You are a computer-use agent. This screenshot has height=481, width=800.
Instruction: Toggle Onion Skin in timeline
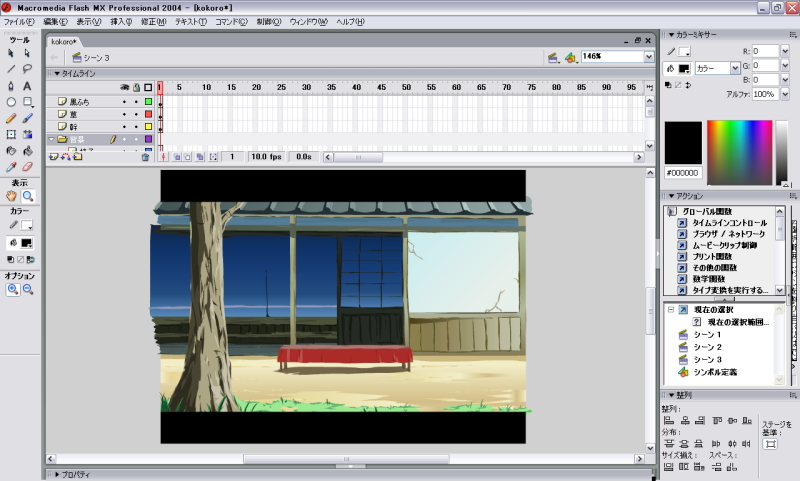(x=177, y=157)
